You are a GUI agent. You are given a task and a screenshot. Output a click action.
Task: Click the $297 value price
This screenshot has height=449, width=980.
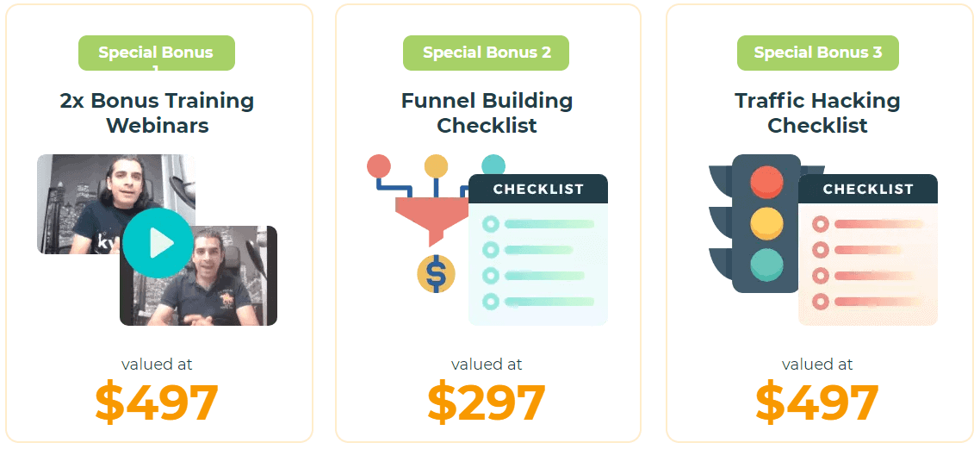tap(487, 402)
